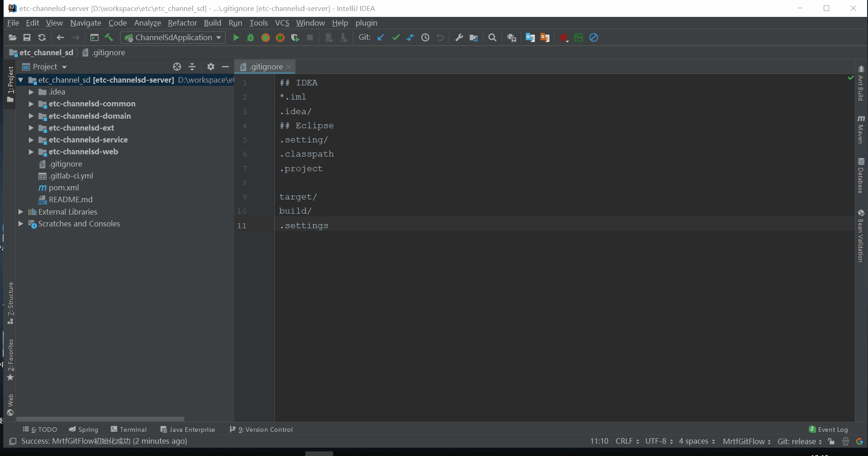Open Project Structure folder icon
Viewport: 868px width, 456px height.
click(x=474, y=37)
